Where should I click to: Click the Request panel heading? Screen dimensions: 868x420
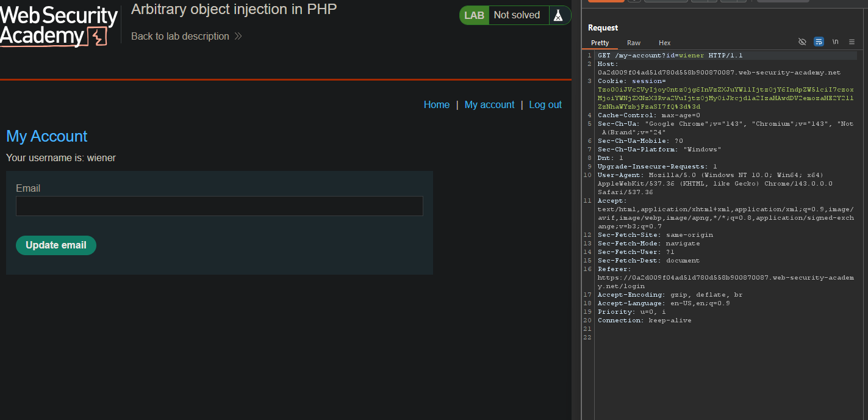(603, 27)
